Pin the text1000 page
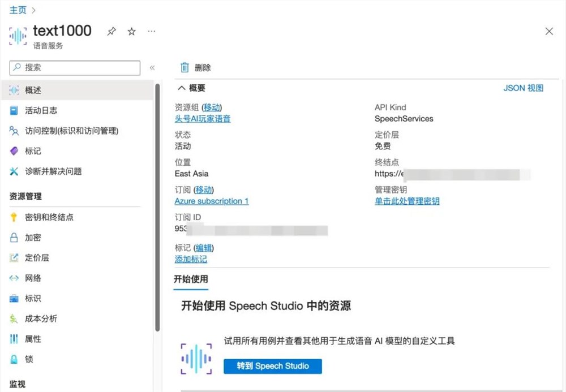Image resolution: width=566 pixels, height=392 pixels. point(112,31)
